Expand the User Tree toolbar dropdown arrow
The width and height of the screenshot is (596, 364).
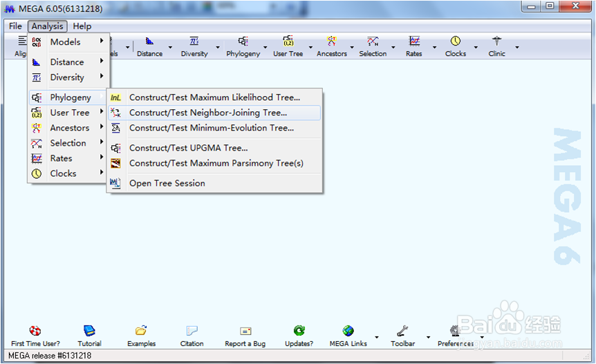[310, 48]
